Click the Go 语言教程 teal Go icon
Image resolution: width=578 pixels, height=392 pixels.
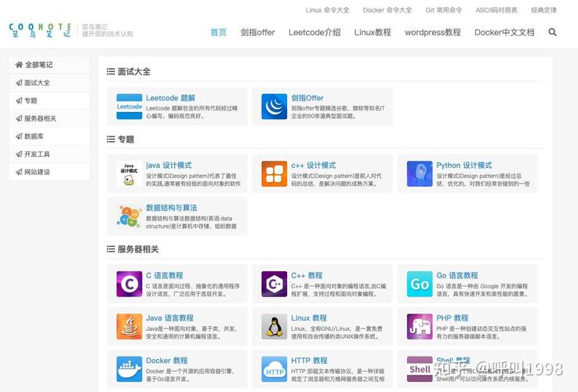(420, 284)
